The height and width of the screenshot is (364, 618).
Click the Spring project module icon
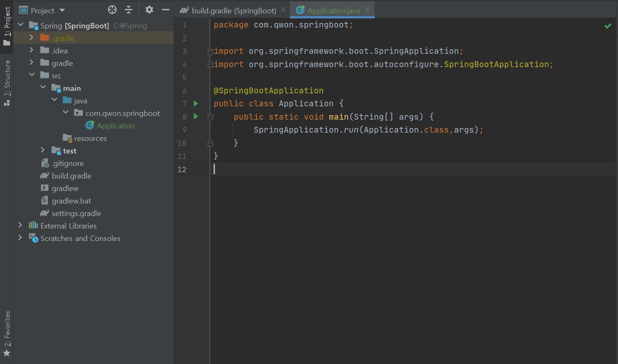33,25
